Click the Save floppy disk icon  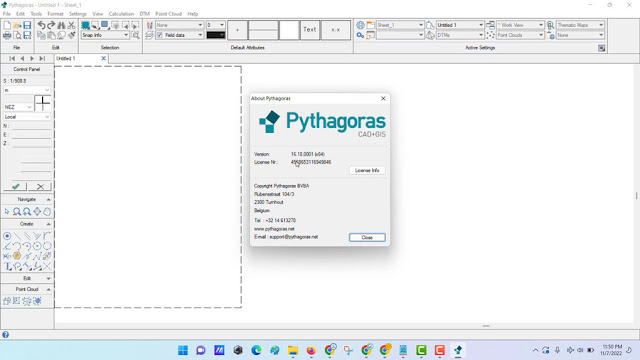27,25
